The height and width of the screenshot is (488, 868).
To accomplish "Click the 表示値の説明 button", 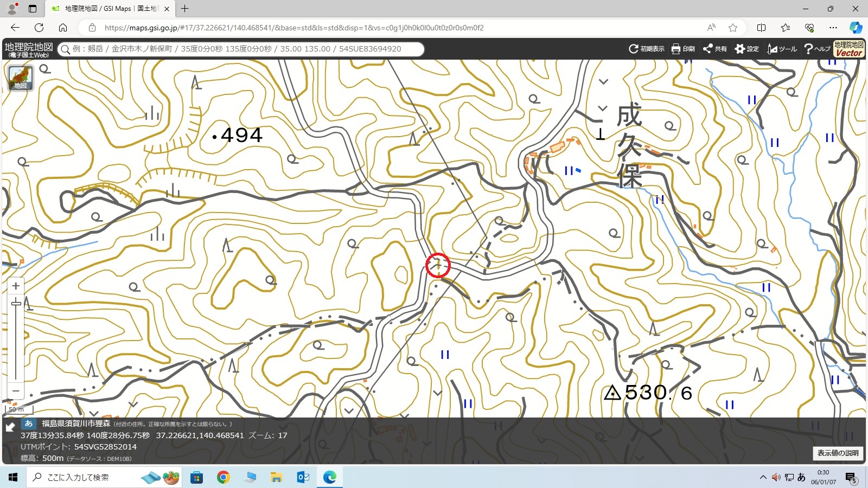I will tap(838, 453).
